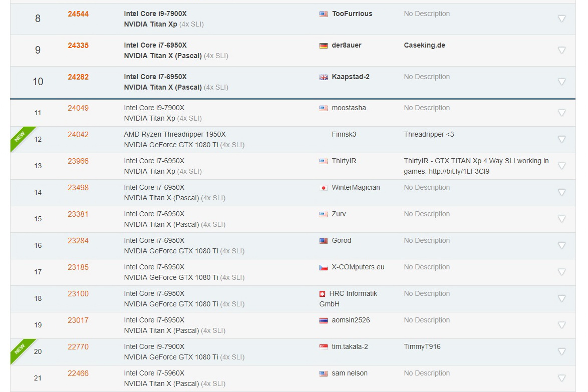This screenshot has height=392, width=588.
Task: Click the NEW ribbon on rank 20
Action: tap(21, 349)
